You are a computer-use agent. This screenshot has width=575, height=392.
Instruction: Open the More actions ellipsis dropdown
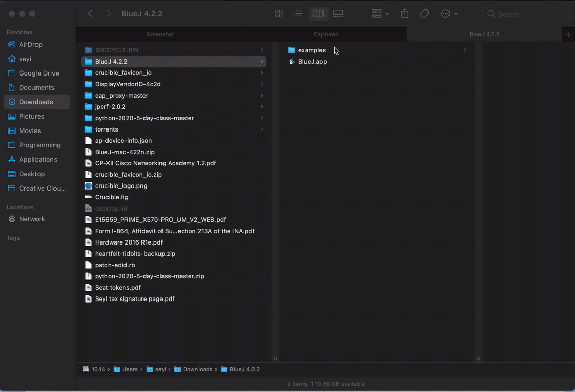tap(449, 14)
